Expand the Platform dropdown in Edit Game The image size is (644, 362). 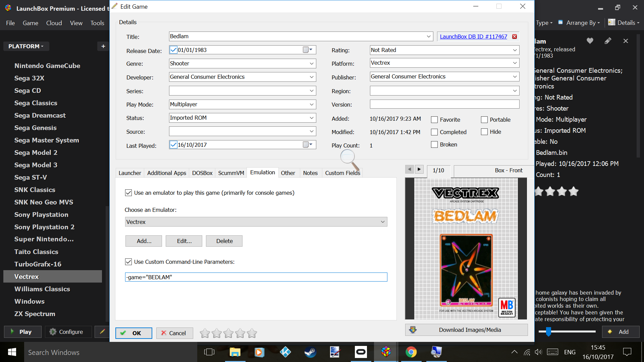coord(515,63)
